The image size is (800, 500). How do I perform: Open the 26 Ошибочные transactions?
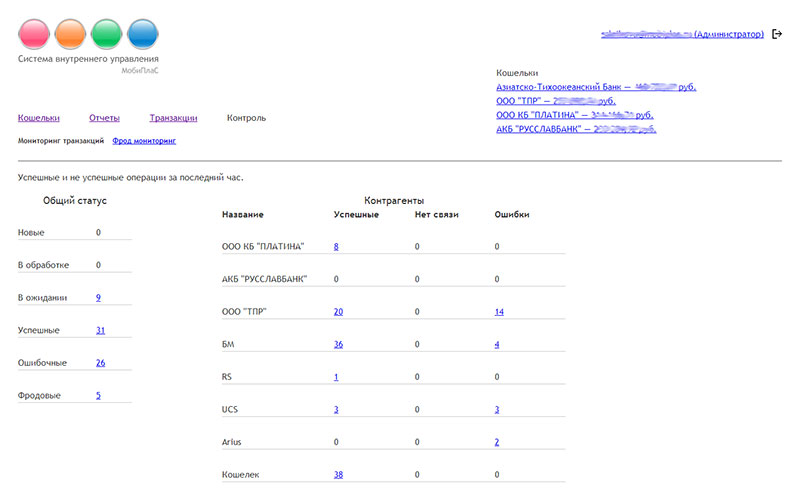100,362
